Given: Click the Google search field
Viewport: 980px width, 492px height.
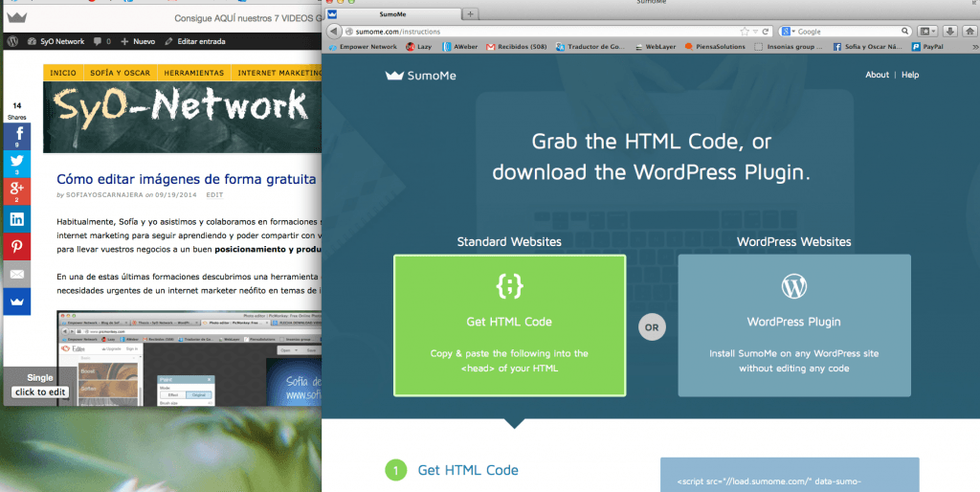Looking at the screenshot, I should (x=847, y=32).
